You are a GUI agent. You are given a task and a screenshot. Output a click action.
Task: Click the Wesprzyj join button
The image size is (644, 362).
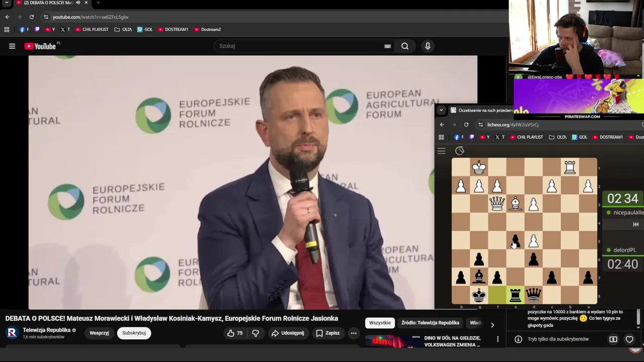pos(99,333)
